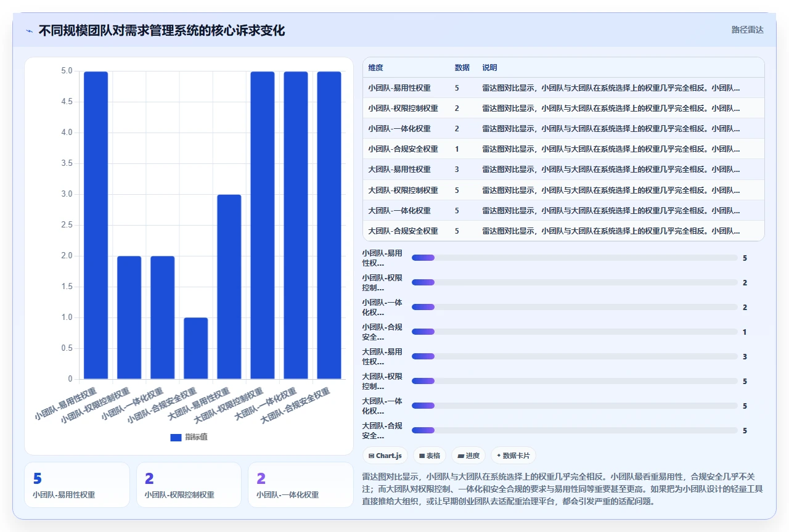
Task: Click the 小团队-一体化权重 chart bar
Action: click(x=163, y=317)
